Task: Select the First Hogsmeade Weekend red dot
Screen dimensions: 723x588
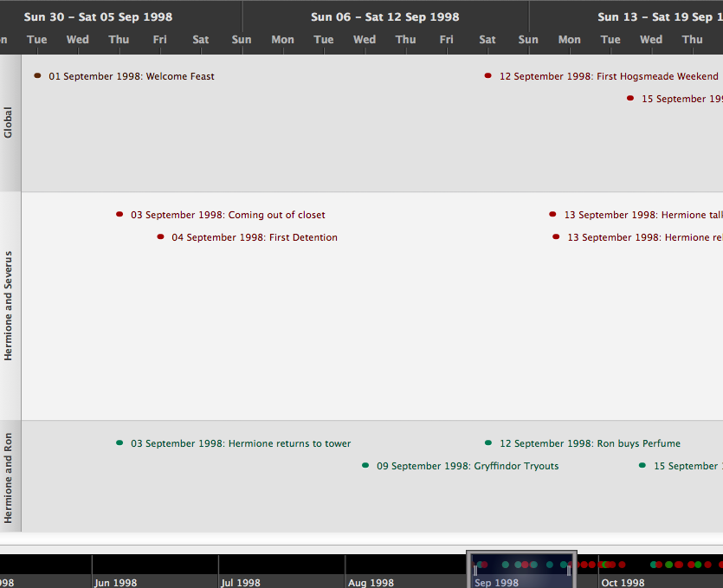Action: pos(488,76)
